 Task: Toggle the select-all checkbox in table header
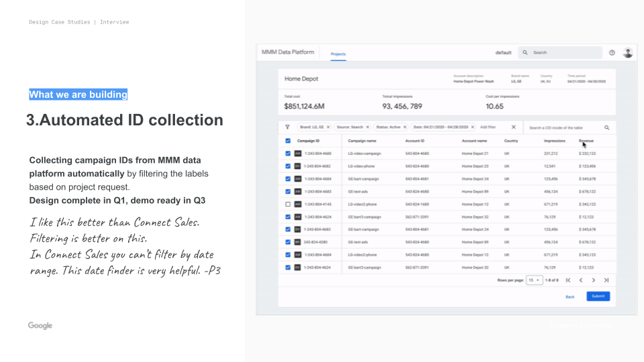pyautogui.click(x=288, y=141)
